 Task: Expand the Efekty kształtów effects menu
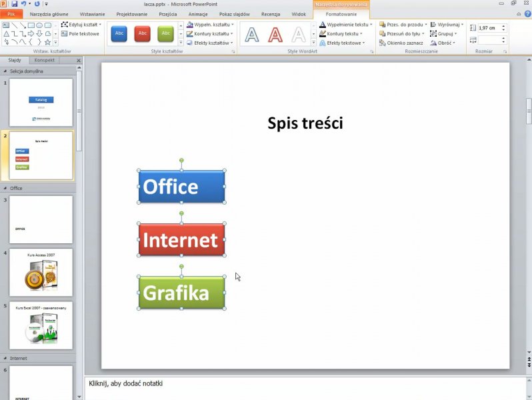coord(209,43)
